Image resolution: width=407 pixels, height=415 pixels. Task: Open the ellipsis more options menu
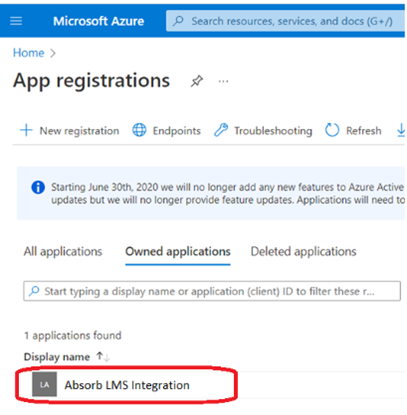pyautogui.click(x=223, y=81)
